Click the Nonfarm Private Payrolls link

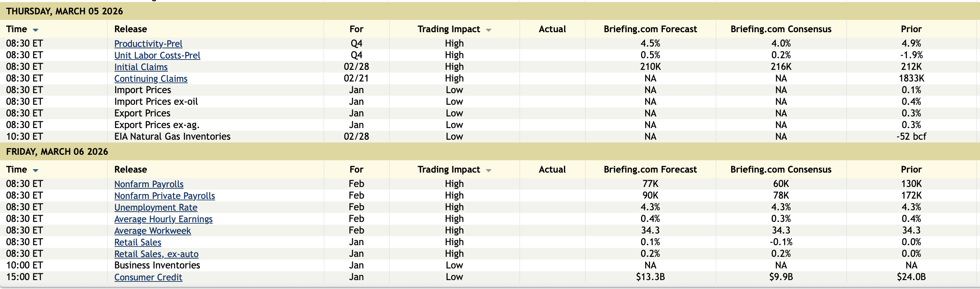tap(164, 196)
